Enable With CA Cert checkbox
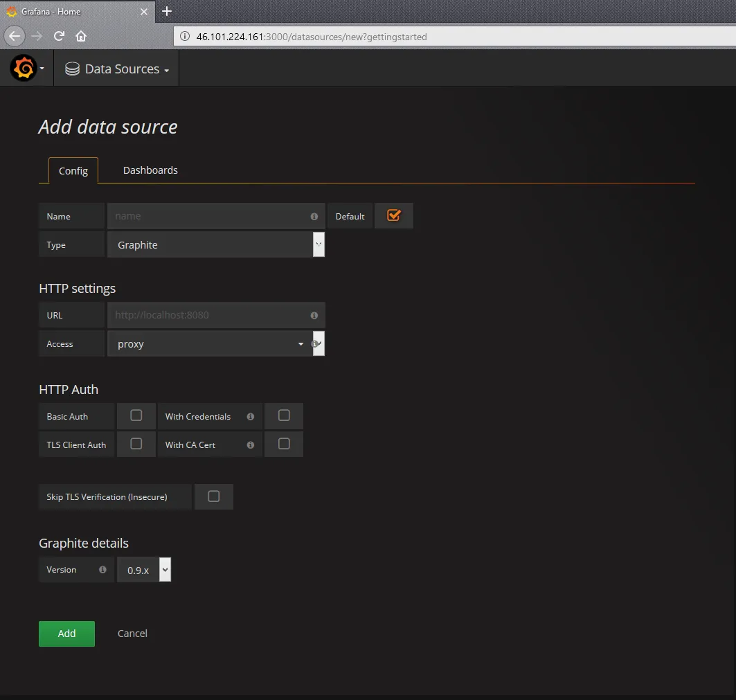 pos(284,444)
